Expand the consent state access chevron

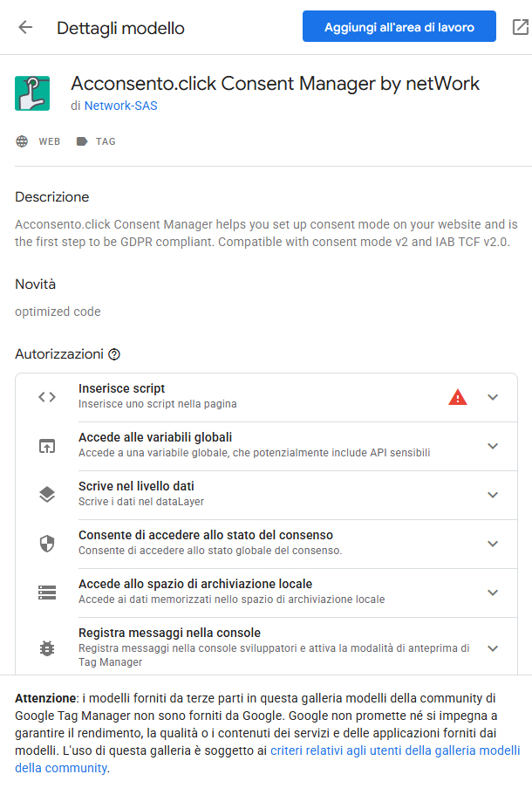coord(493,544)
